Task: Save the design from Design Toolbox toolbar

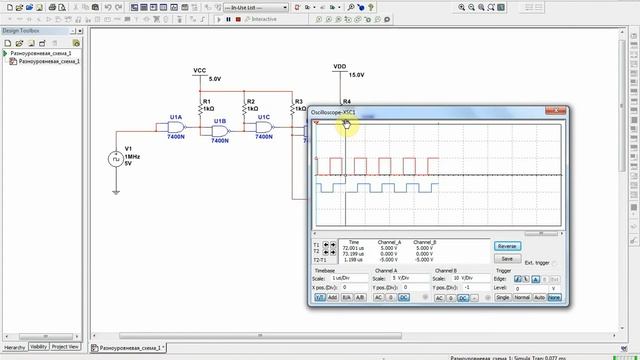Action: pos(31,43)
